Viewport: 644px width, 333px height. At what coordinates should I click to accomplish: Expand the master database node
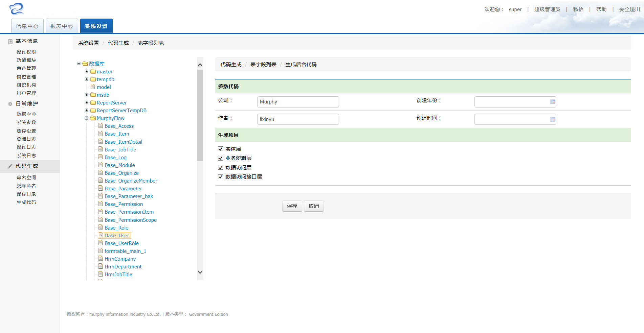(x=86, y=71)
